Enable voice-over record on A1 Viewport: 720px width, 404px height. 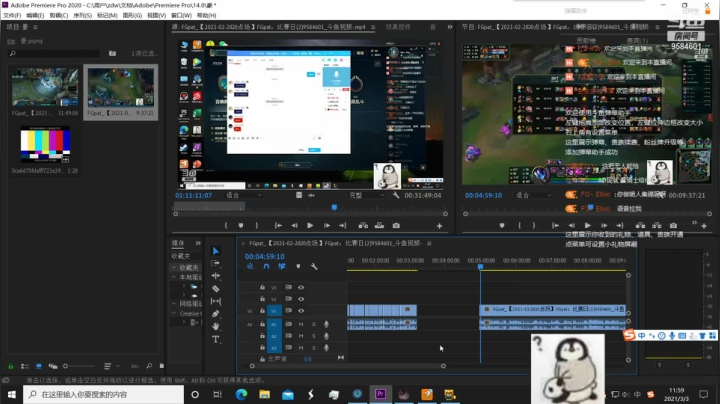(x=326, y=324)
